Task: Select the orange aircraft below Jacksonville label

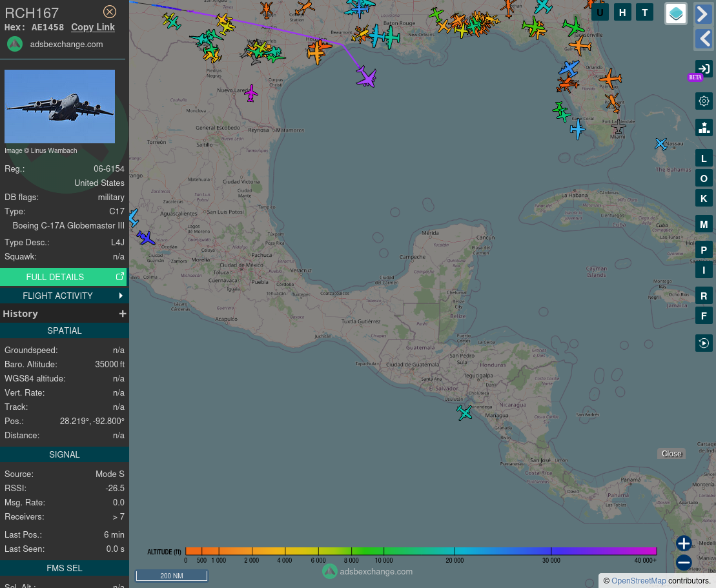Action: coord(580,46)
